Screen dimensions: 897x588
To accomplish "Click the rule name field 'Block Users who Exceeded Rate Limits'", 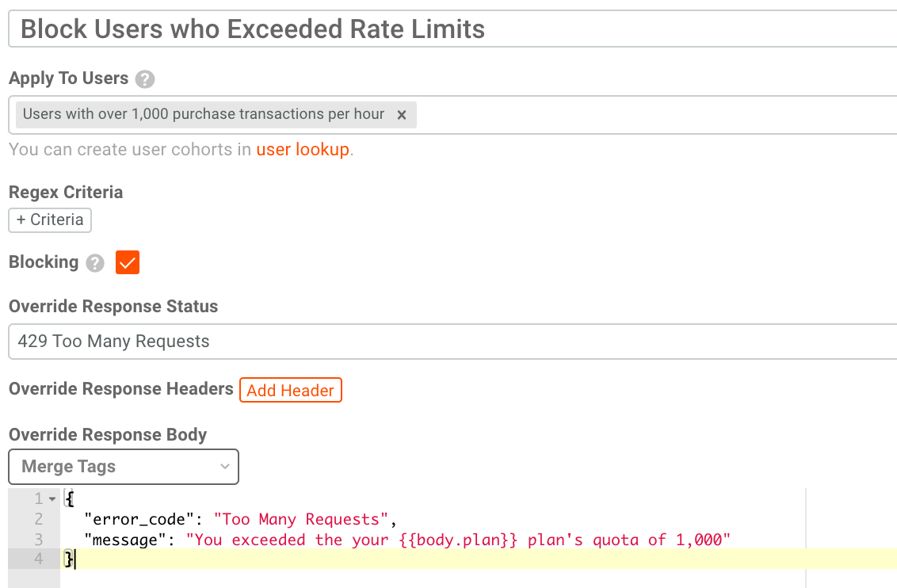I will (452, 29).
